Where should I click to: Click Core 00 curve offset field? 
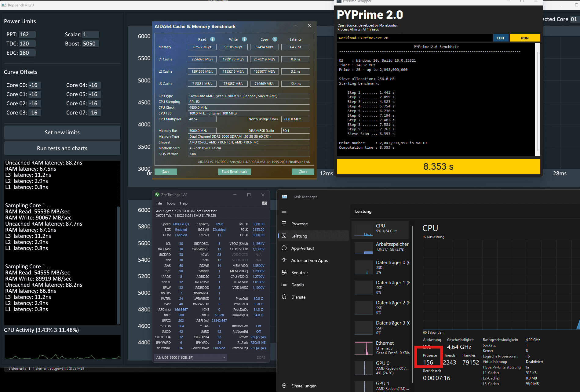[x=35, y=85]
